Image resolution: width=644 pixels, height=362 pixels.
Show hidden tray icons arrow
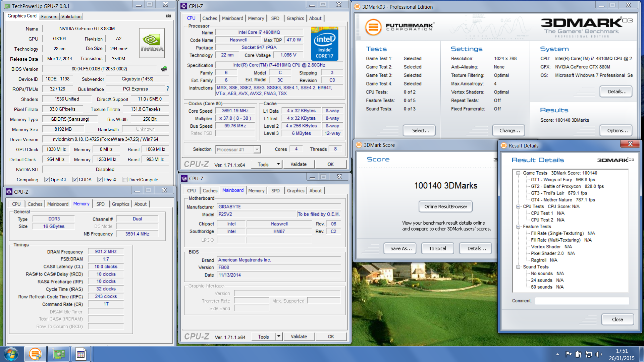pyautogui.click(x=557, y=354)
